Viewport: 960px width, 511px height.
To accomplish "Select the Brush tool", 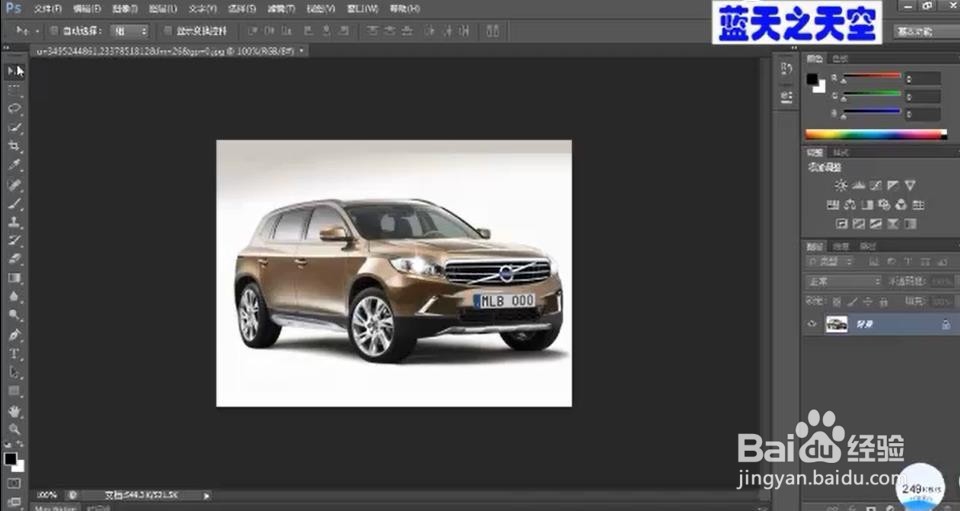I will pos(15,203).
